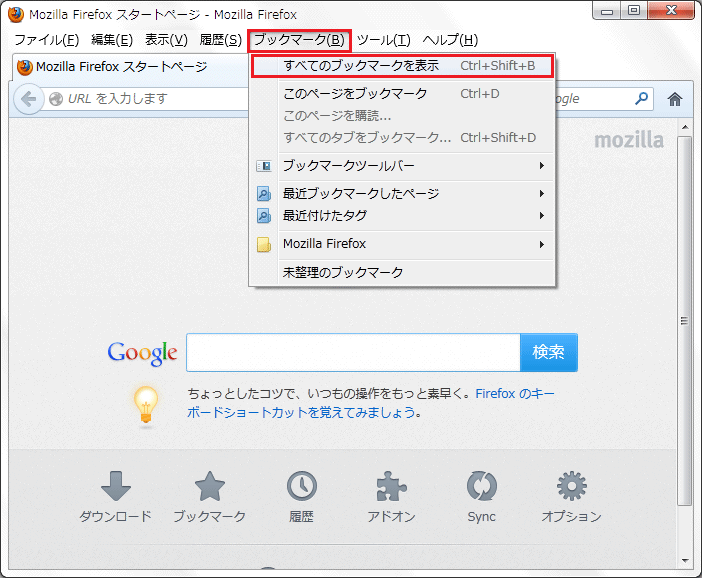This screenshot has width=702, height=578.
Task: Click the lightbulb tip icon
Action: click(x=146, y=405)
